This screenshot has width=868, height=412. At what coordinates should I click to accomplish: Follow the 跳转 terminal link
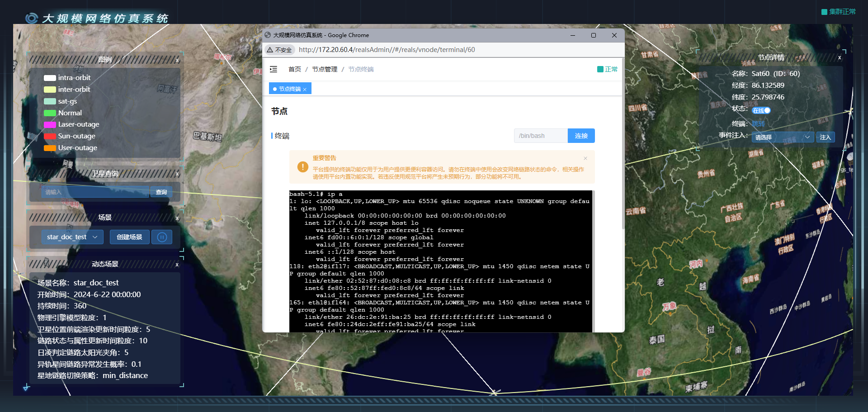click(758, 124)
